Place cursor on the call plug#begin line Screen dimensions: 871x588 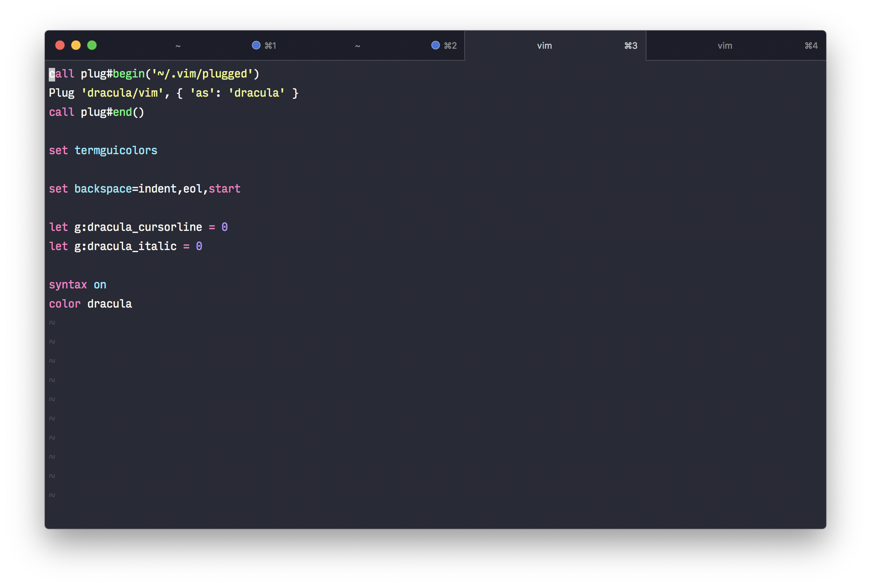[x=154, y=73]
